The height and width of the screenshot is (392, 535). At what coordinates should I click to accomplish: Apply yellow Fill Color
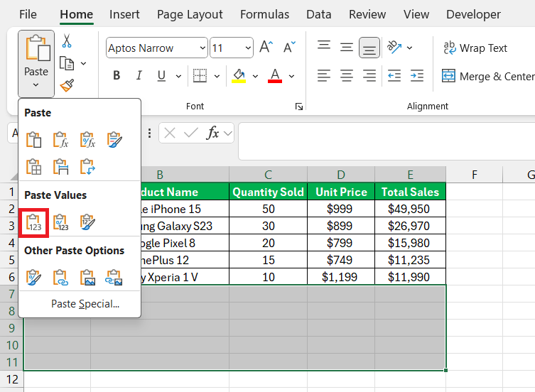pos(239,75)
